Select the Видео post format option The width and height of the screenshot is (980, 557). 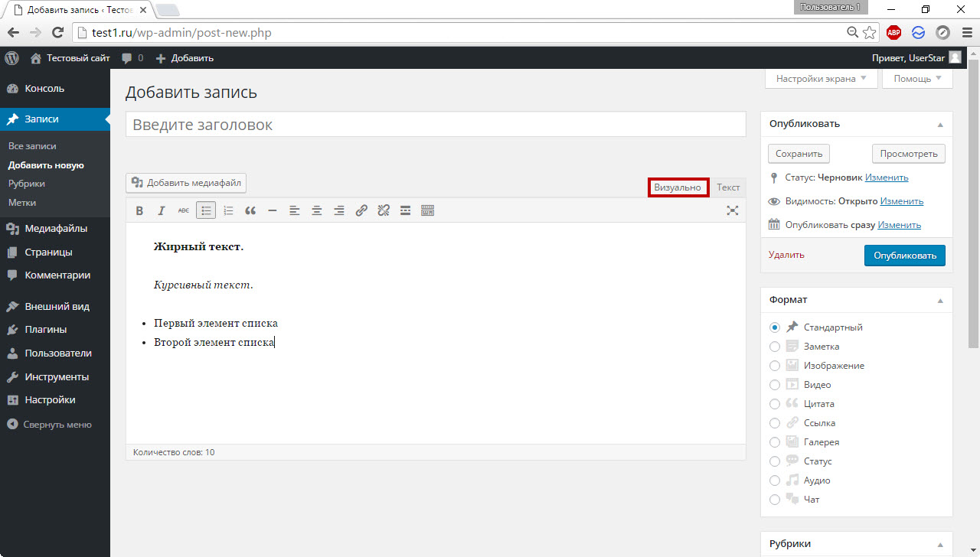775,385
